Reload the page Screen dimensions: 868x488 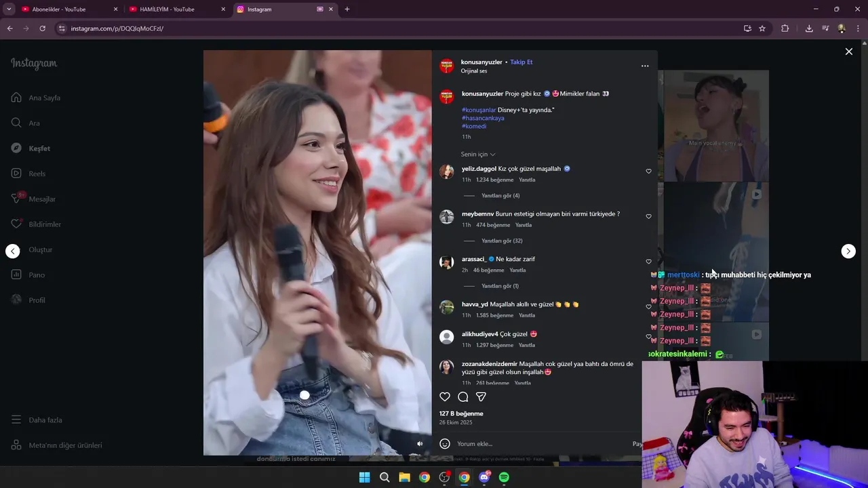click(x=42, y=28)
